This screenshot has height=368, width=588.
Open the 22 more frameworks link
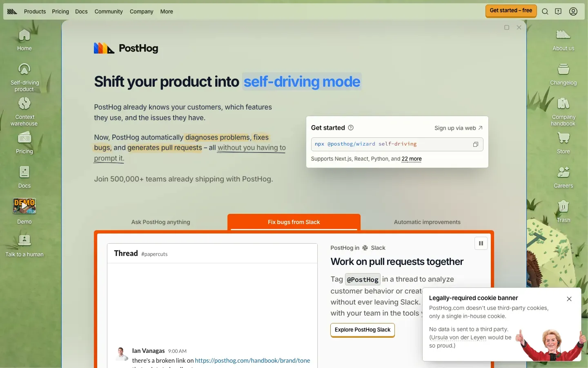pos(412,159)
